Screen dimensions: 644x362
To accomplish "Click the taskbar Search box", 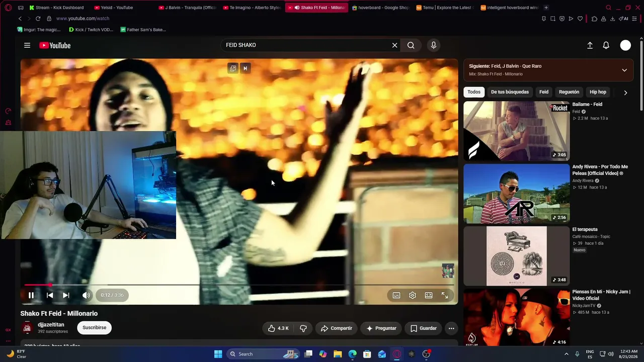I will click(264, 354).
